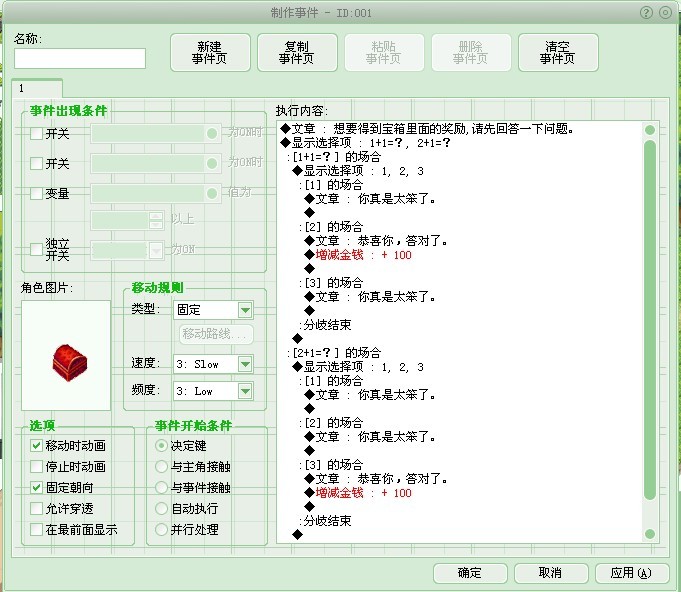Click scroll-down button of command list
The width and height of the screenshot is (681, 592).
coord(650,534)
